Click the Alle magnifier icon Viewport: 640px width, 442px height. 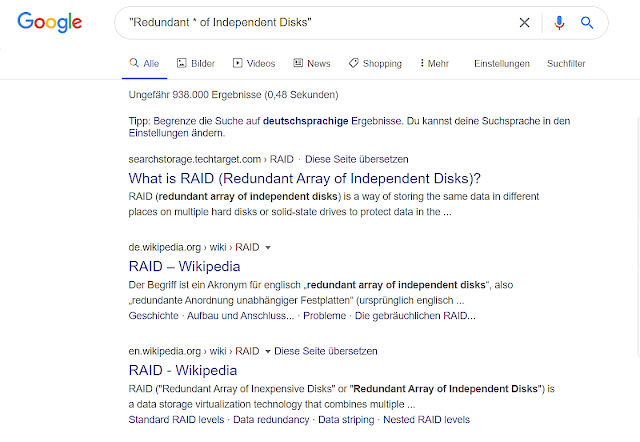pos(134,63)
